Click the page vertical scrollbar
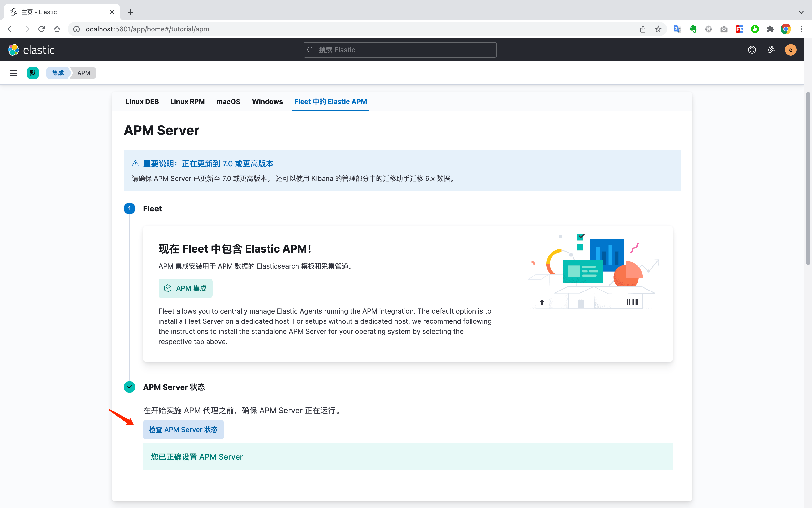812x508 pixels. tap(808, 178)
